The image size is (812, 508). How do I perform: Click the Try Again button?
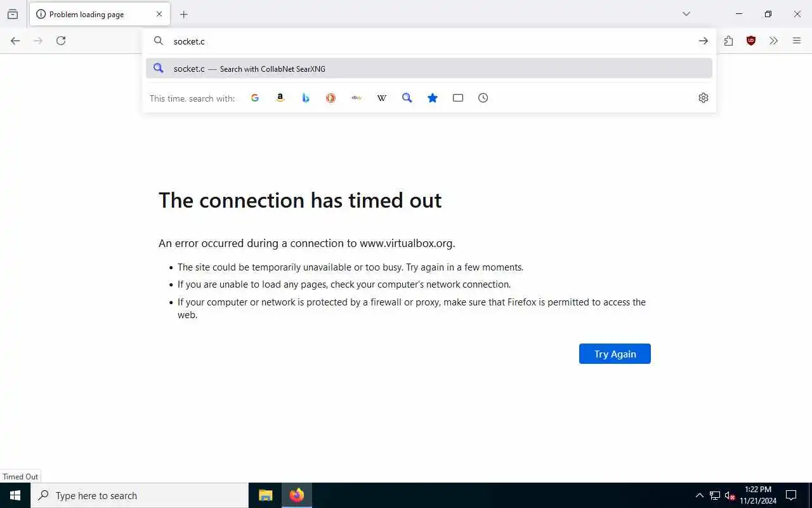(615, 354)
